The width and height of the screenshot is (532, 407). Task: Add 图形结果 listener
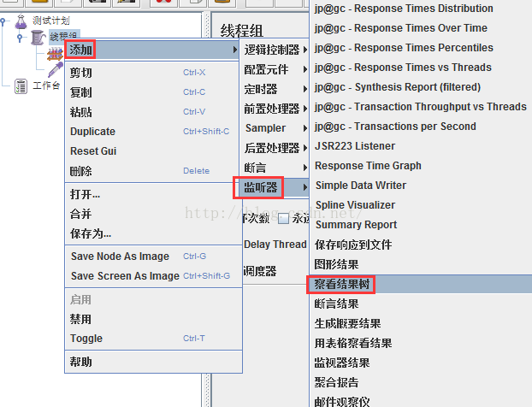[x=421, y=264]
